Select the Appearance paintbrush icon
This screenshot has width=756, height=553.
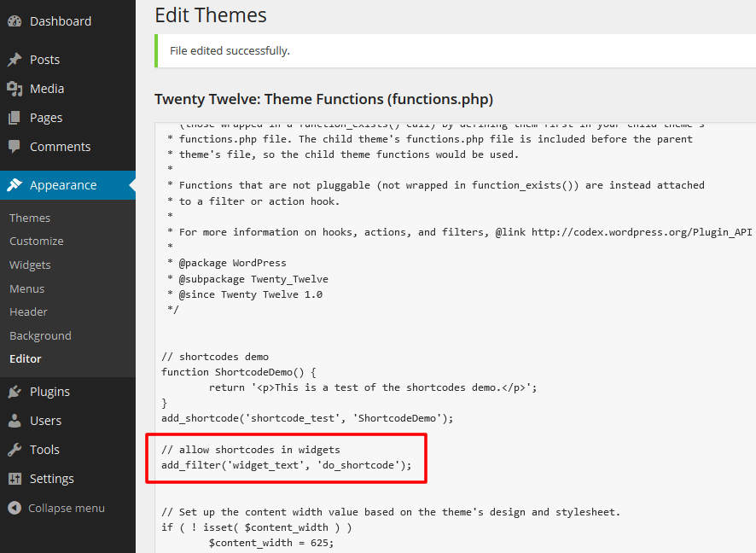tap(15, 183)
